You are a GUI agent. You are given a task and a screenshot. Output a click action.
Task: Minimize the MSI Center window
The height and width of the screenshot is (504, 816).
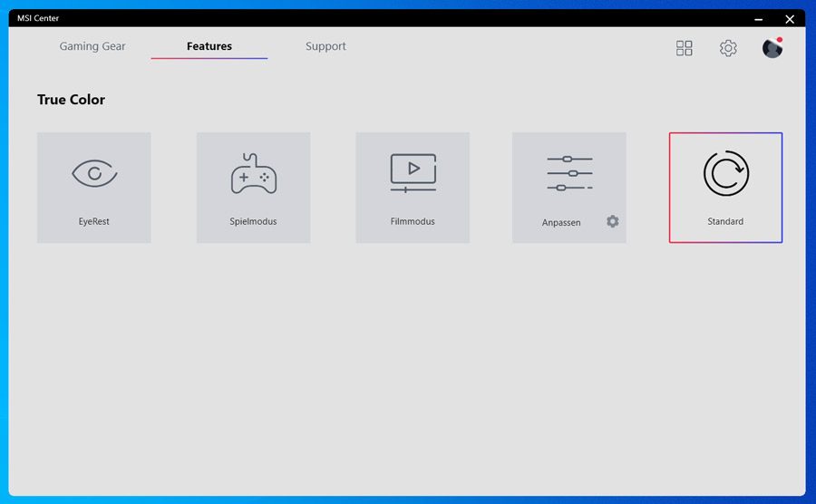(758, 19)
